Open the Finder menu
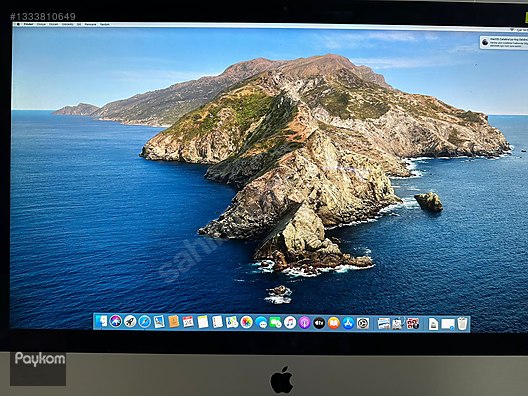The width and height of the screenshot is (528, 396). (x=28, y=24)
